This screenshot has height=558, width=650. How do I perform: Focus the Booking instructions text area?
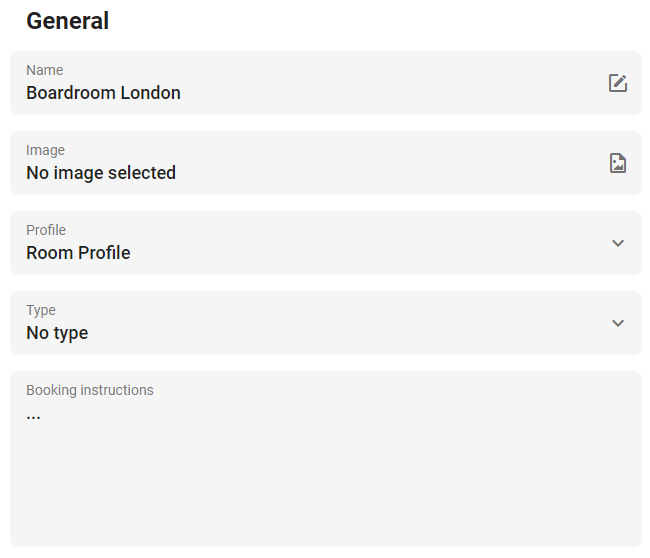(326, 459)
